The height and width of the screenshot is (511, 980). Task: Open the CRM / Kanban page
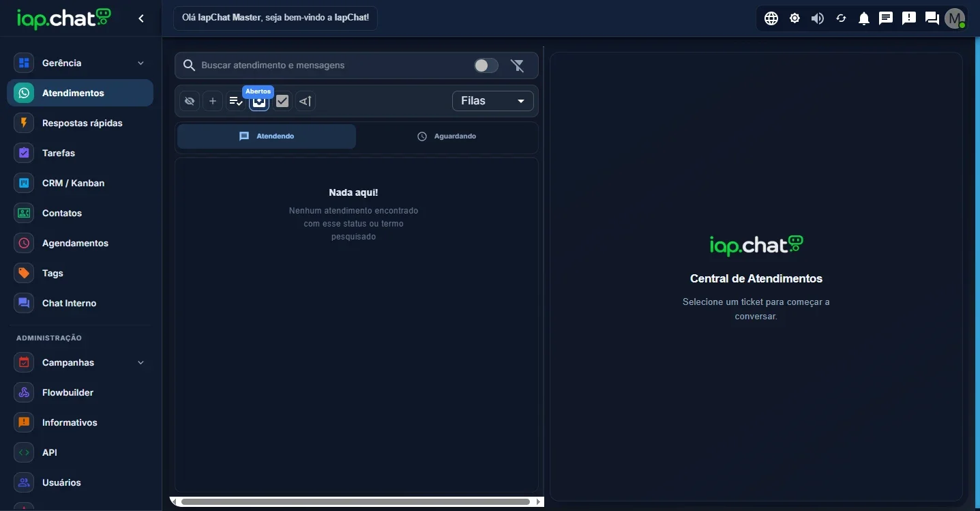click(x=80, y=183)
